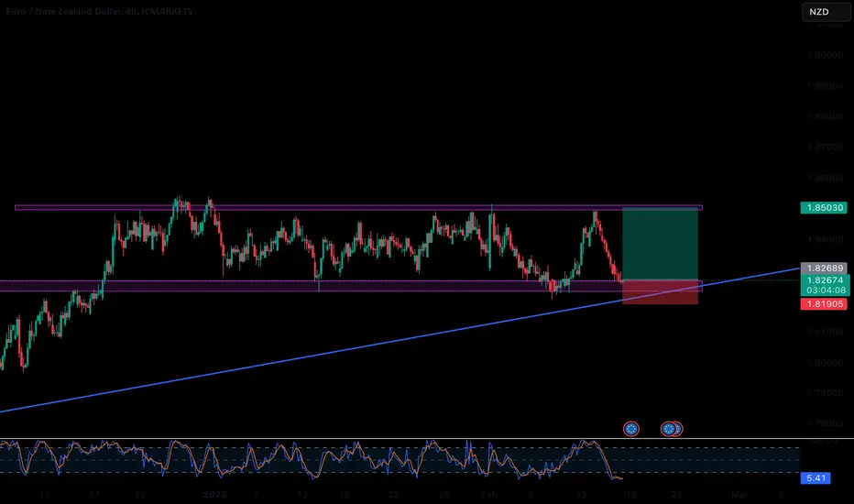Click the Euro / New Zealand Dollar chart title

99,11
